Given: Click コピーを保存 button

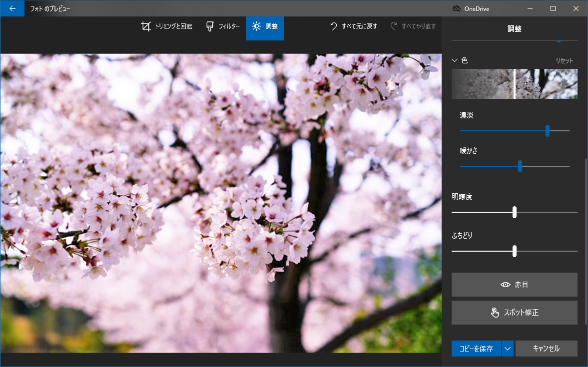Looking at the screenshot, I should (476, 349).
